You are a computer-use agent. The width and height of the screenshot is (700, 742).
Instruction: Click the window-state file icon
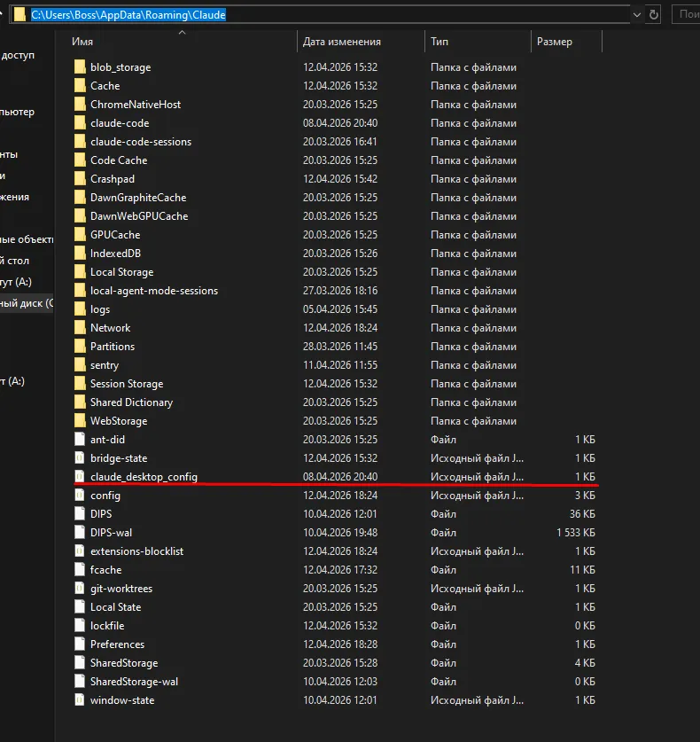coord(80,699)
